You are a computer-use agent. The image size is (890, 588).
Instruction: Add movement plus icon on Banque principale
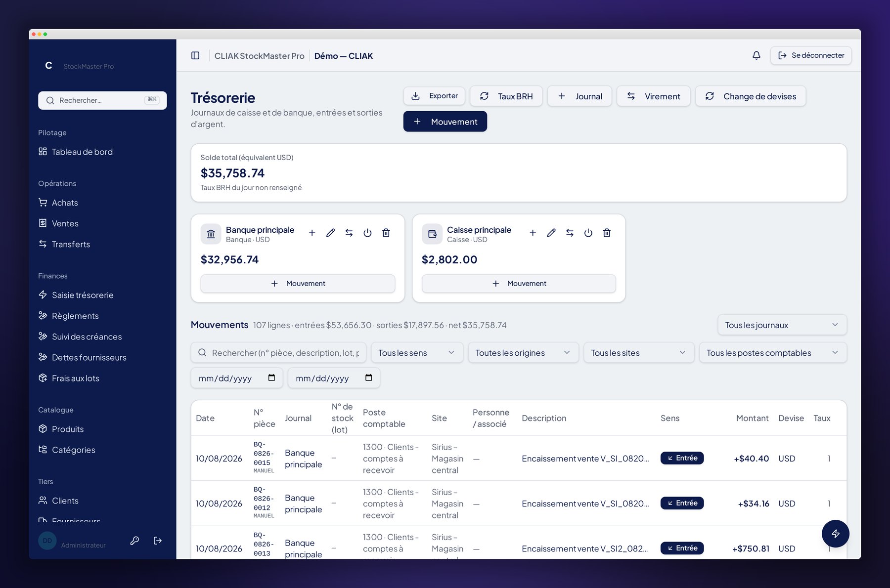(312, 233)
